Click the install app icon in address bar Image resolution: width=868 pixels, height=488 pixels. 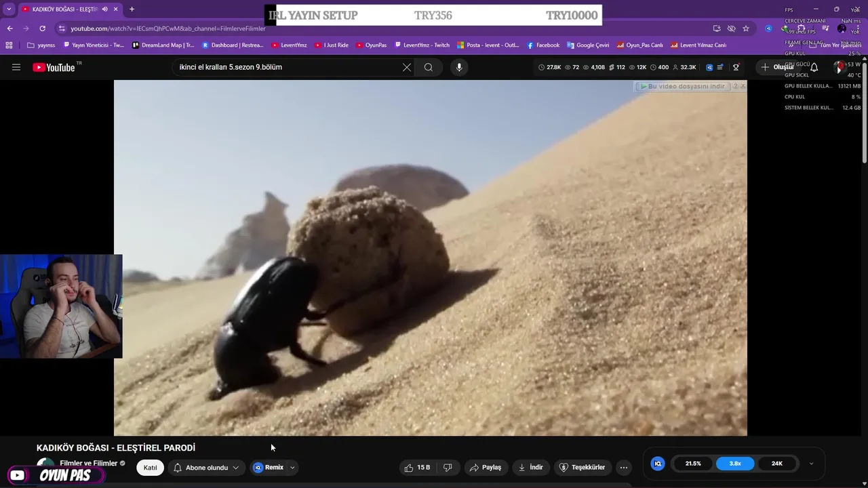click(717, 28)
